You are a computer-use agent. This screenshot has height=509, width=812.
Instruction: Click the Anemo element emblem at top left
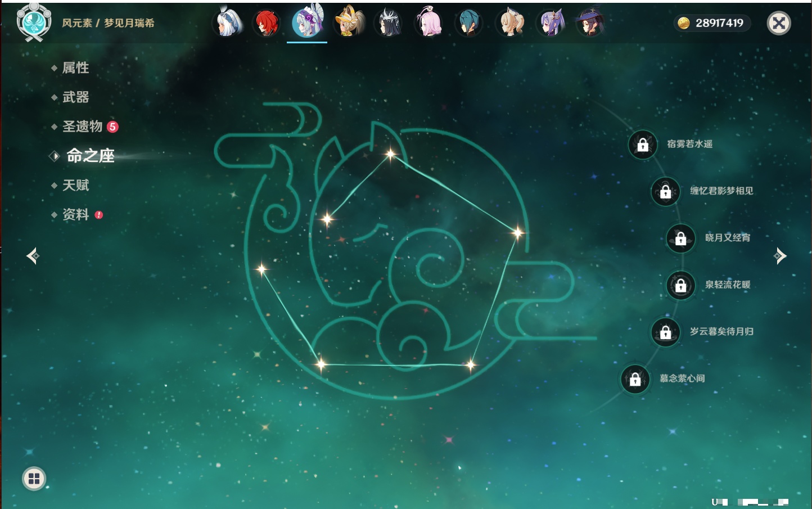point(34,22)
